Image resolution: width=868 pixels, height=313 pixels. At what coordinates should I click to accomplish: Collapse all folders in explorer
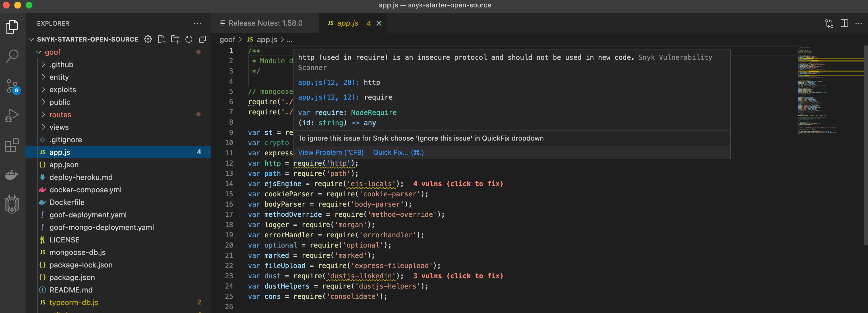click(x=202, y=40)
